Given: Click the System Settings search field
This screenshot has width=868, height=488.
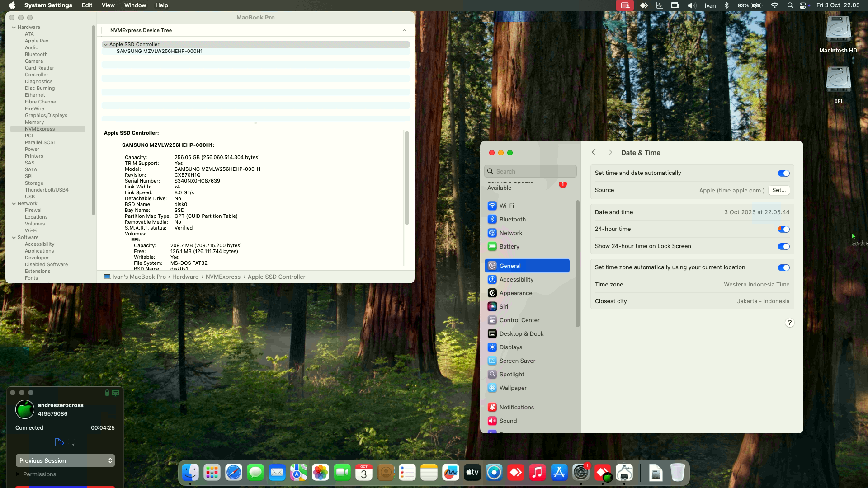Looking at the screenshot, I should [x=530, y=171].
